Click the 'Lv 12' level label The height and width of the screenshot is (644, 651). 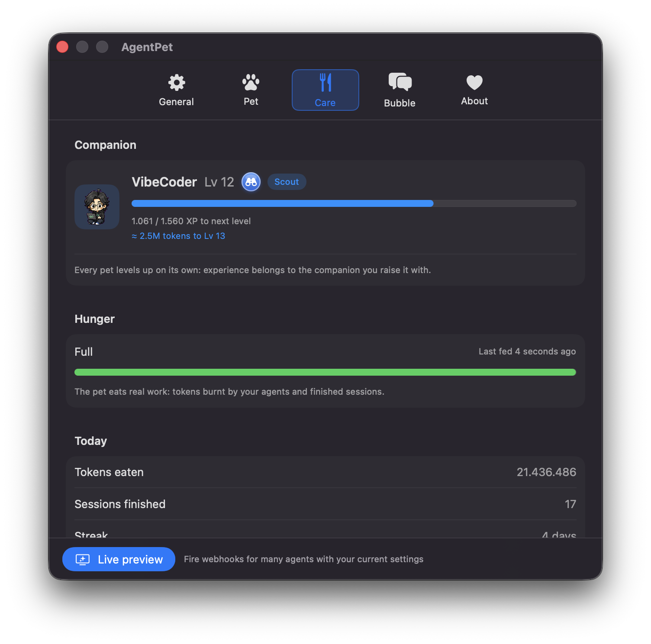[219, 182]
